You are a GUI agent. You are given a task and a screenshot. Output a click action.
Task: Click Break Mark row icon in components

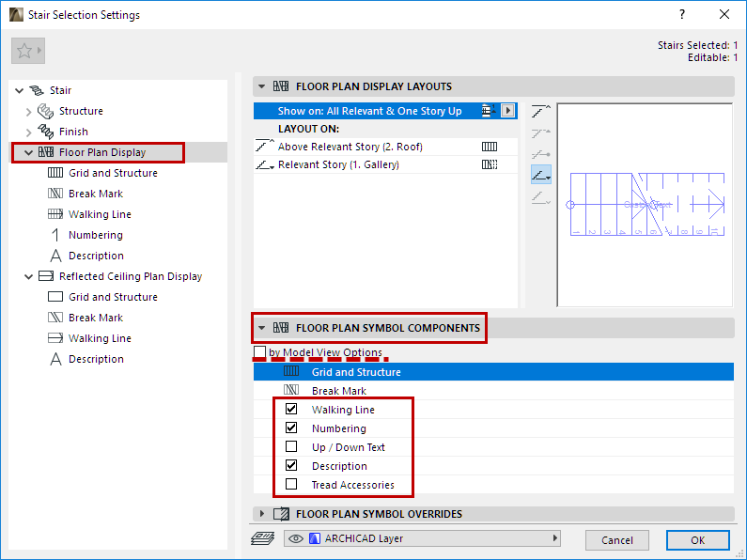291,390
